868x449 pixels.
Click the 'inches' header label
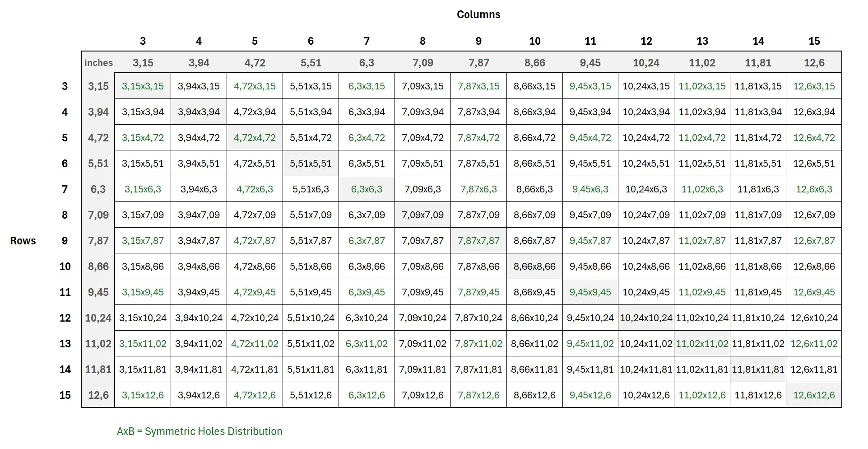tap(98, 63)
